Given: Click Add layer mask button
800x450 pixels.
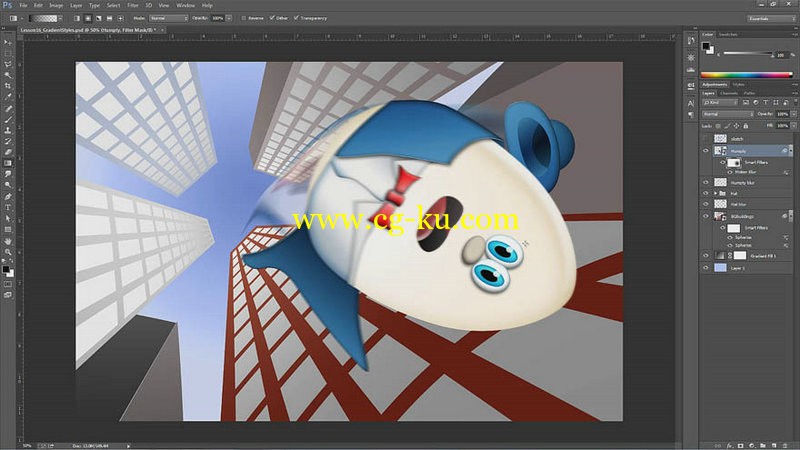Looking at the screenshot, I should [x=740, y=446].
